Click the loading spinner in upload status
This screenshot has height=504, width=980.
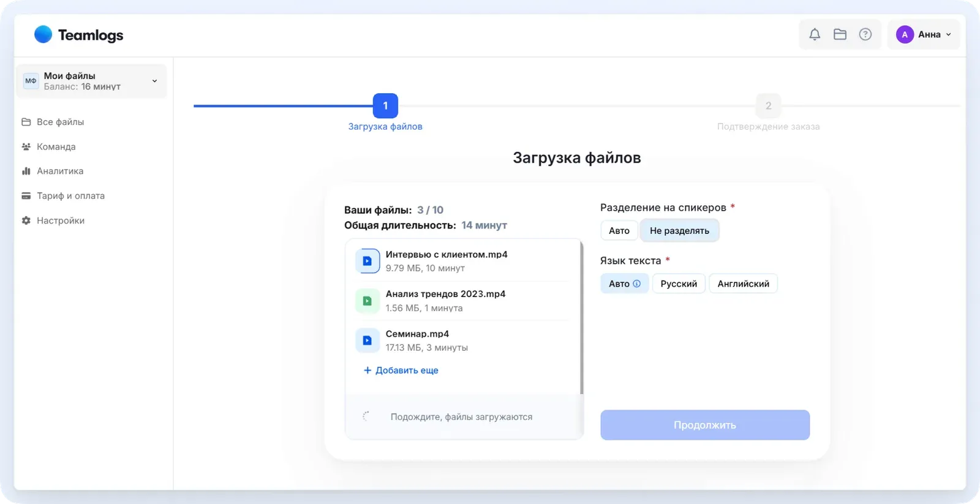[366, 416]
